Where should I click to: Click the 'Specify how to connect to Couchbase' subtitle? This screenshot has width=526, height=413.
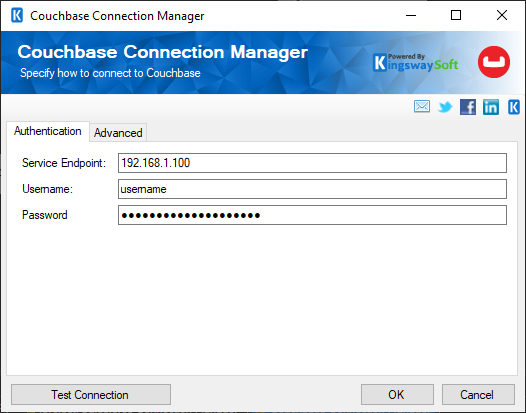pyautogui.click(x=110, y=73)
